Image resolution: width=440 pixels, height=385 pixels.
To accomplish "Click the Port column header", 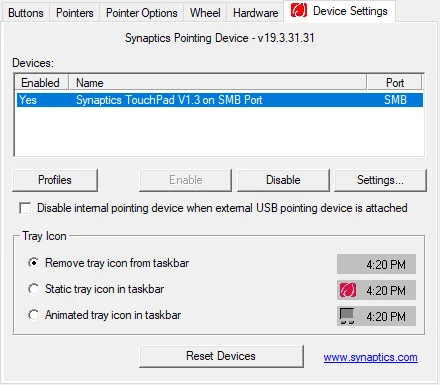I will coord(395,82).
